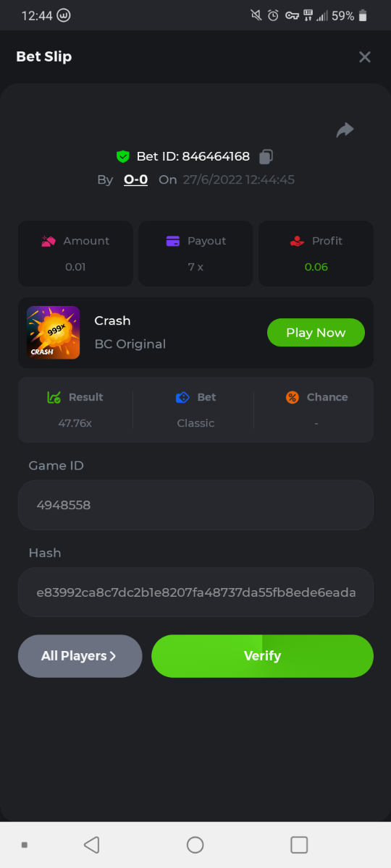Tap the Android home circle button

pos(195,845)
